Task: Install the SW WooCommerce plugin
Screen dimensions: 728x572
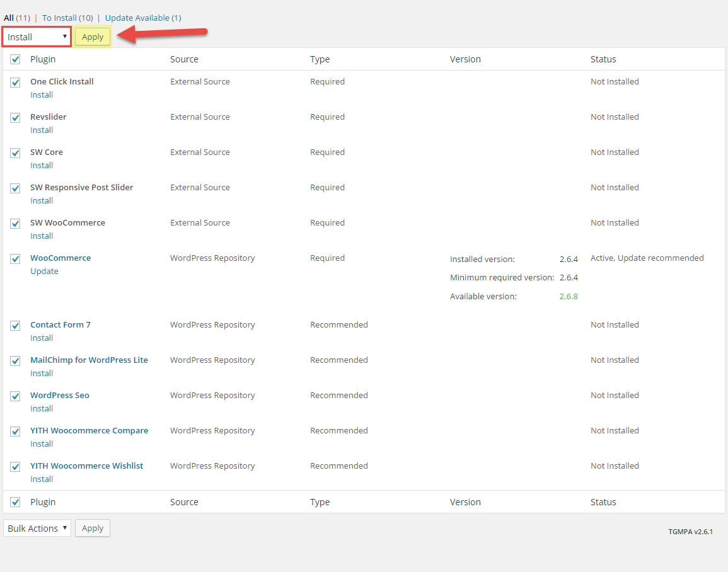Action: [x=42, y=236]
